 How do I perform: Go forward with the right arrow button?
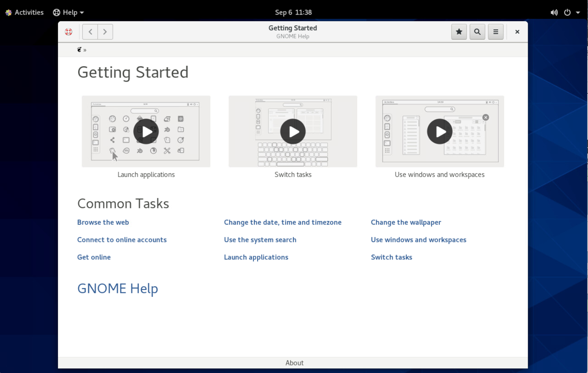105,32
